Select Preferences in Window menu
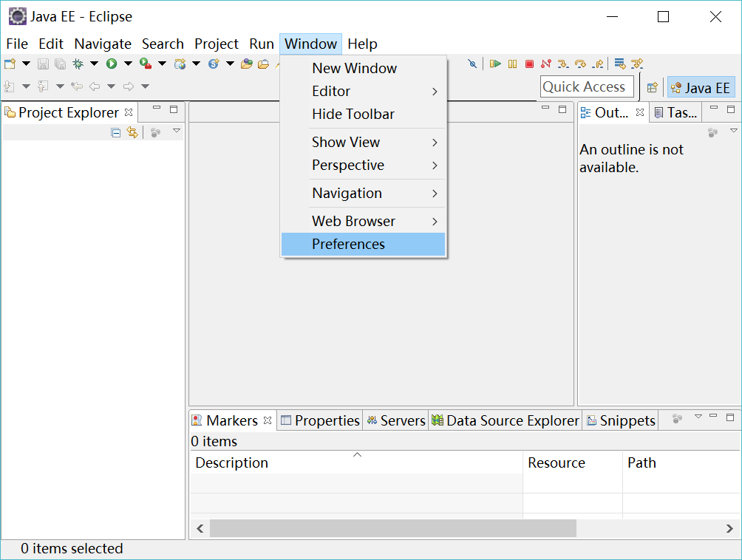742x560 pixels. point(364,244)
